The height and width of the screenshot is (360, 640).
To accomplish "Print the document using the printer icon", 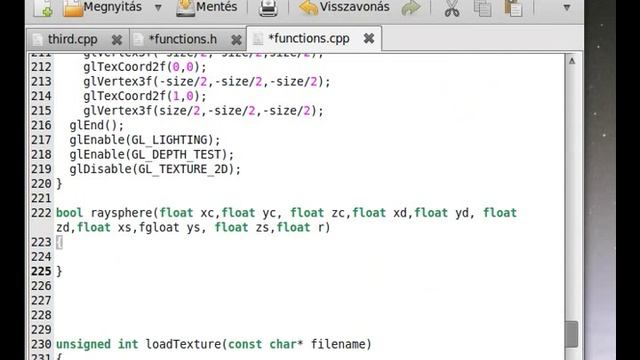I will click(268, 8).
